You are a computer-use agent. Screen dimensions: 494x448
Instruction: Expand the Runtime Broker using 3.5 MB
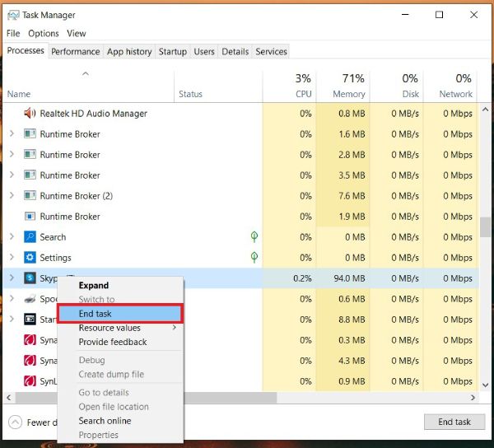coord(12,175)
